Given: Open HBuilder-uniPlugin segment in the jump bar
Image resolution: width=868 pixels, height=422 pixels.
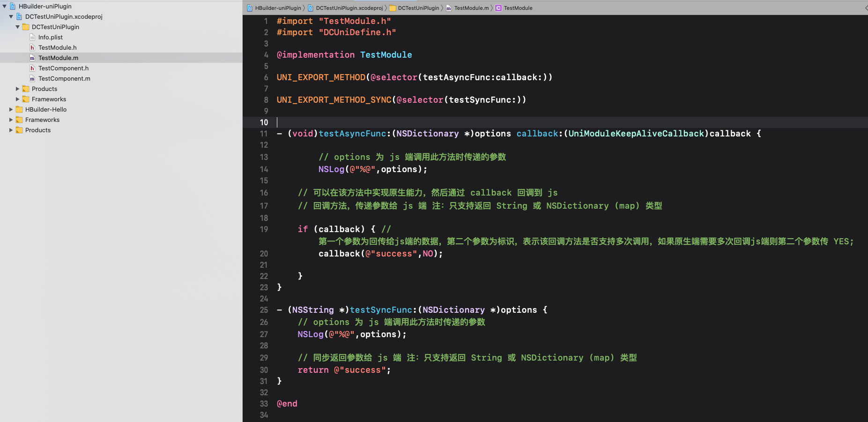Looking at the screenshot, I should point(274,8).
